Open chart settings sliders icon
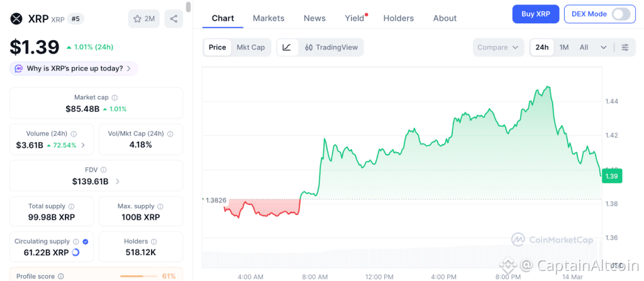Viewport: 644px width, 281px height. [625, 47]
